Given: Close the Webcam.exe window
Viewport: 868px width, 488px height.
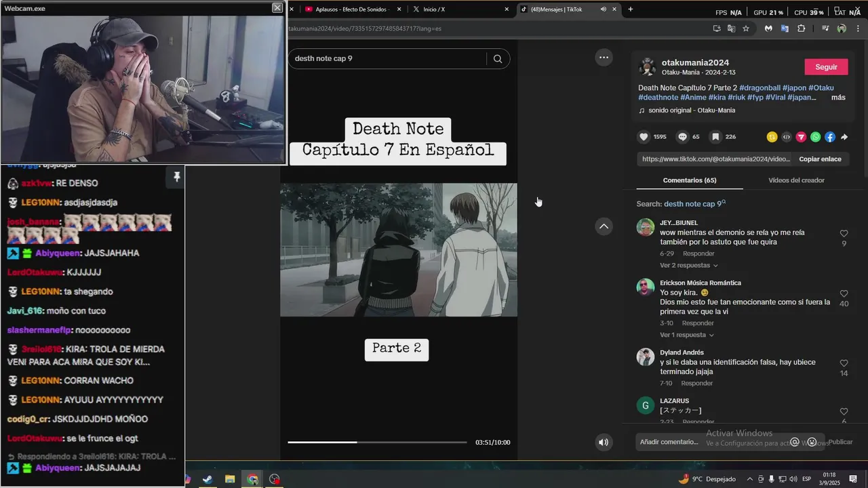Looking at the screenshot, I should pyautogui.click(x=277, y=7).
